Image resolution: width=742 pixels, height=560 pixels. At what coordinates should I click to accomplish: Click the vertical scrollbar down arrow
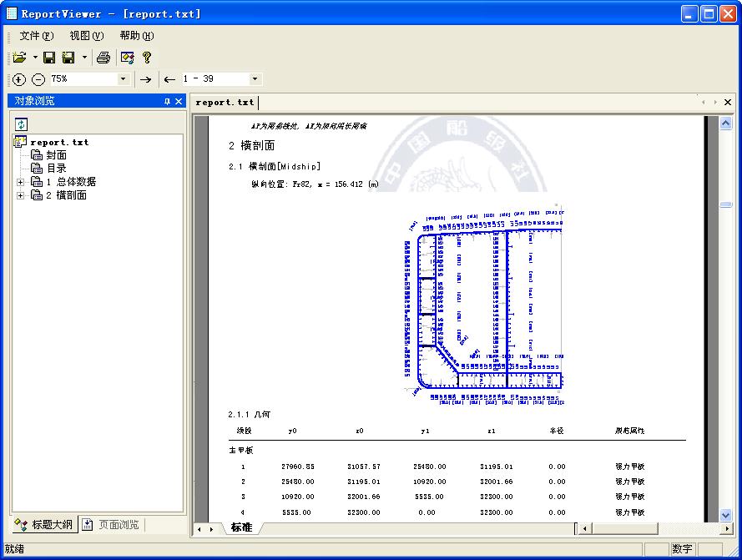point(725,516)
